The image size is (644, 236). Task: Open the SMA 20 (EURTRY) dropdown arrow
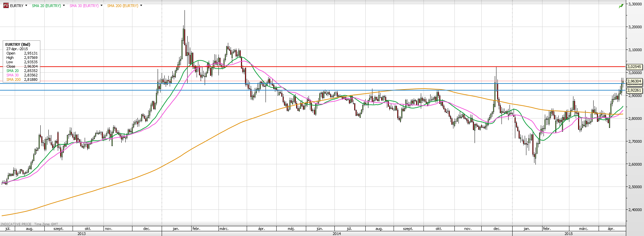coord(64,5)
